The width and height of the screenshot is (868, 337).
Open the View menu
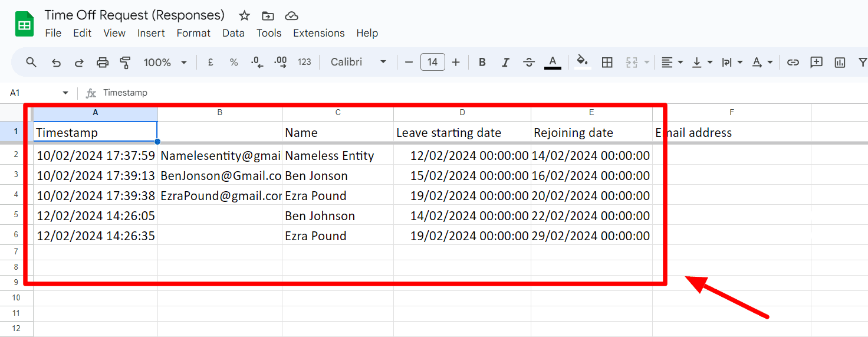114,33
